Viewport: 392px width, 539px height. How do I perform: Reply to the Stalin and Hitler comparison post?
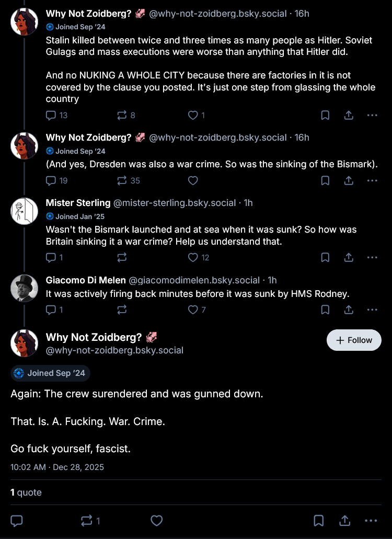(x=51, y=116)
